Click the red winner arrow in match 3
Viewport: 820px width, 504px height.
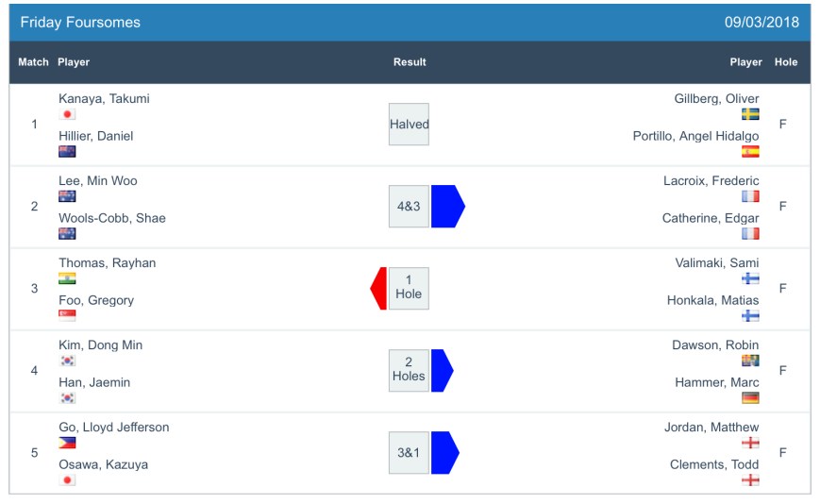(379, 288)
